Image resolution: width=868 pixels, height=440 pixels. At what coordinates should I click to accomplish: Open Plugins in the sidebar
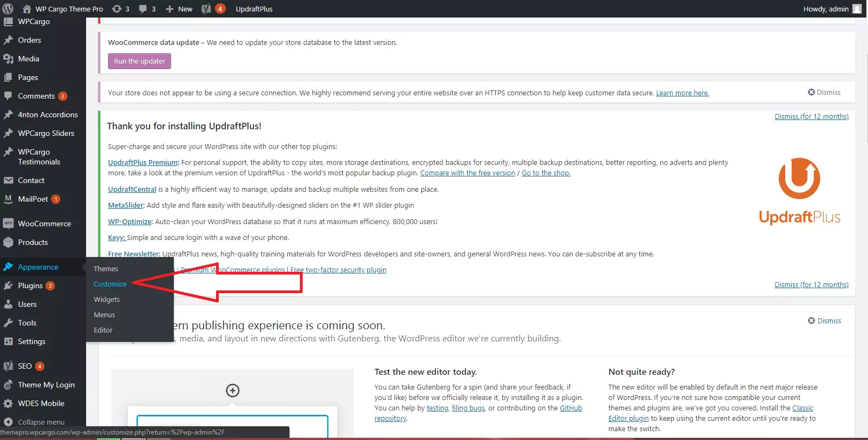click(x=30, y=285)
